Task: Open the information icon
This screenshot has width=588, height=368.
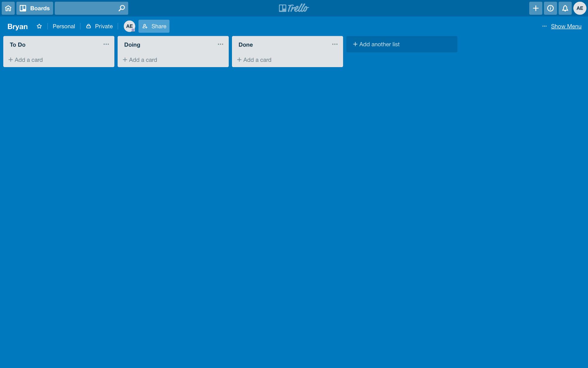Action: pos(550,8)
